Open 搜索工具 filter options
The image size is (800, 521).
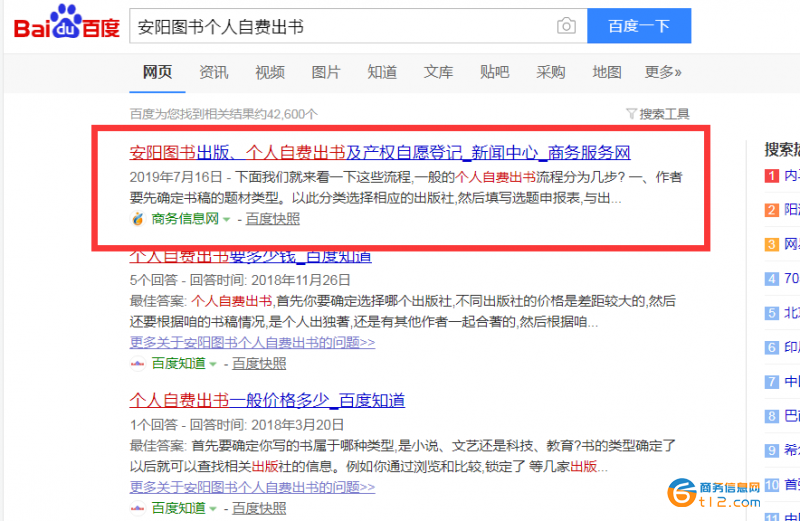coord(658,114)
